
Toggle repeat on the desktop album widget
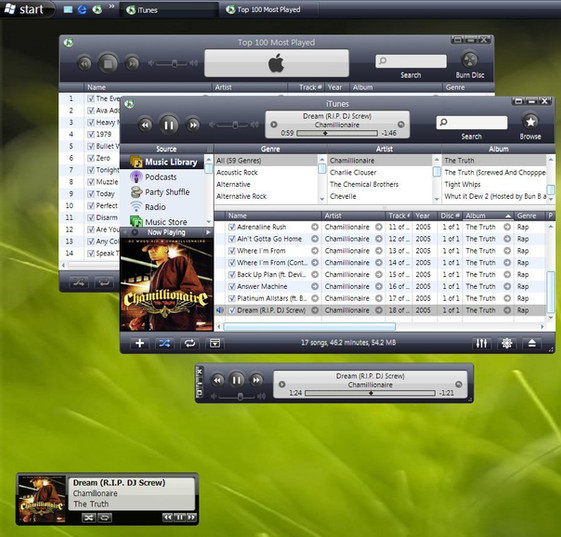tap(104, 517)
